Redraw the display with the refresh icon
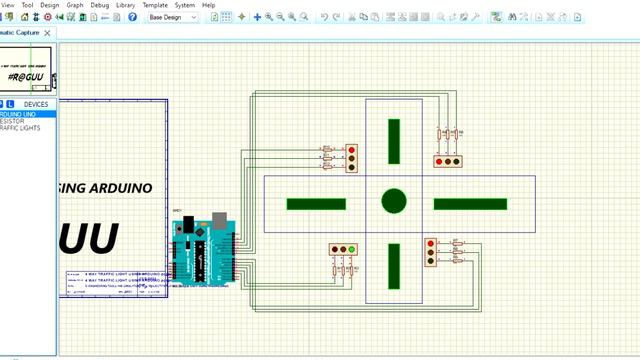 214,17
